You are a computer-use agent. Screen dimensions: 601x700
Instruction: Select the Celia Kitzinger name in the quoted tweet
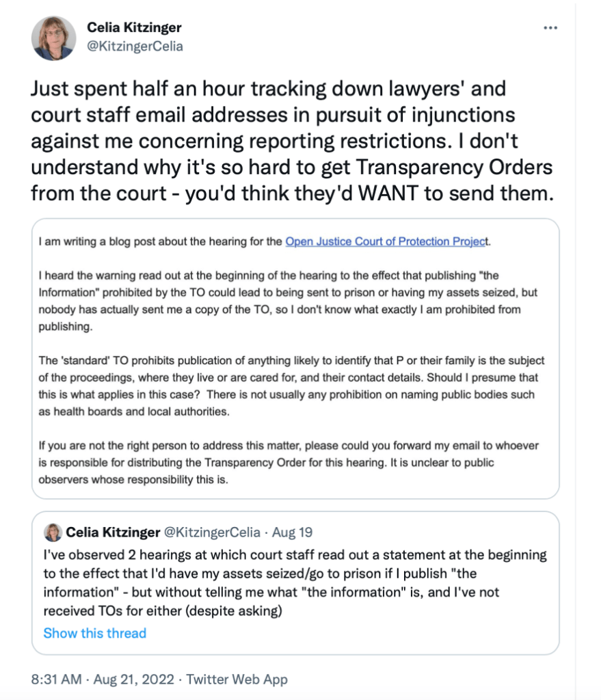point(114,532)
